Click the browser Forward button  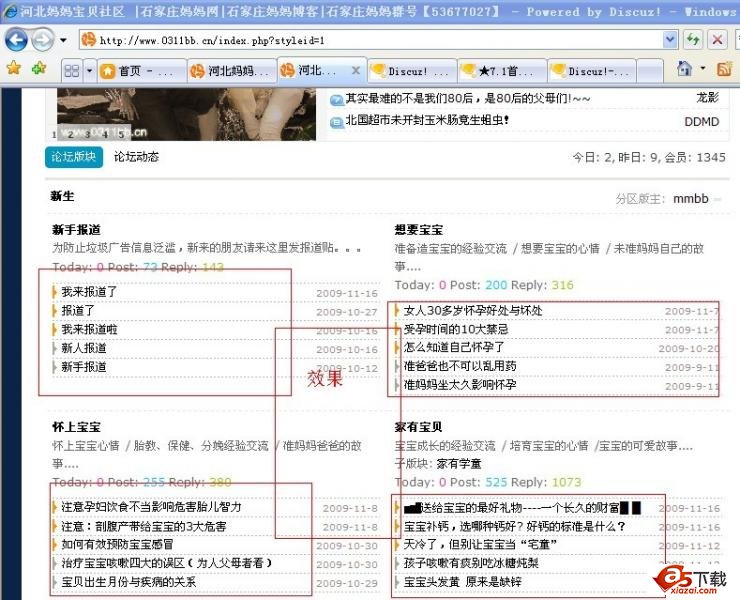tap(42, 40)
